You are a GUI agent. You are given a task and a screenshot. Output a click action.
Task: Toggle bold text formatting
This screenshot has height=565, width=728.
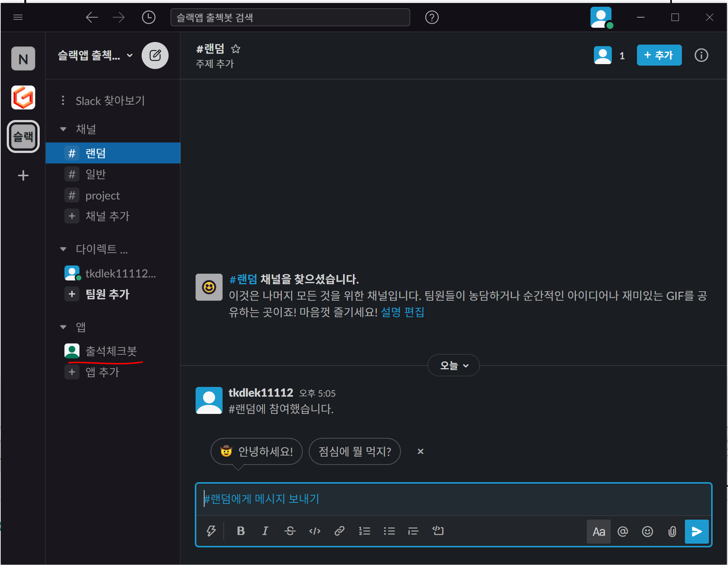pyautogui.click(x=241, y=531)
